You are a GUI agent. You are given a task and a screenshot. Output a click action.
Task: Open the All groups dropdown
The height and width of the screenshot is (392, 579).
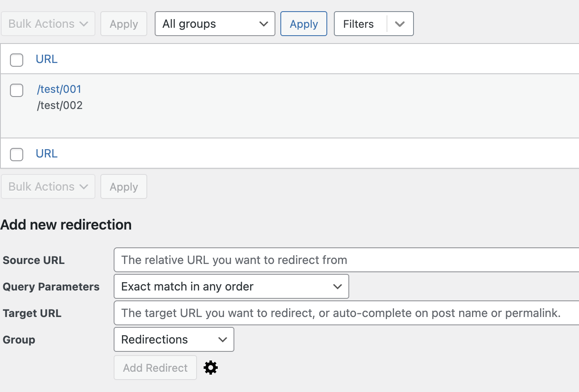coord(215,24)
